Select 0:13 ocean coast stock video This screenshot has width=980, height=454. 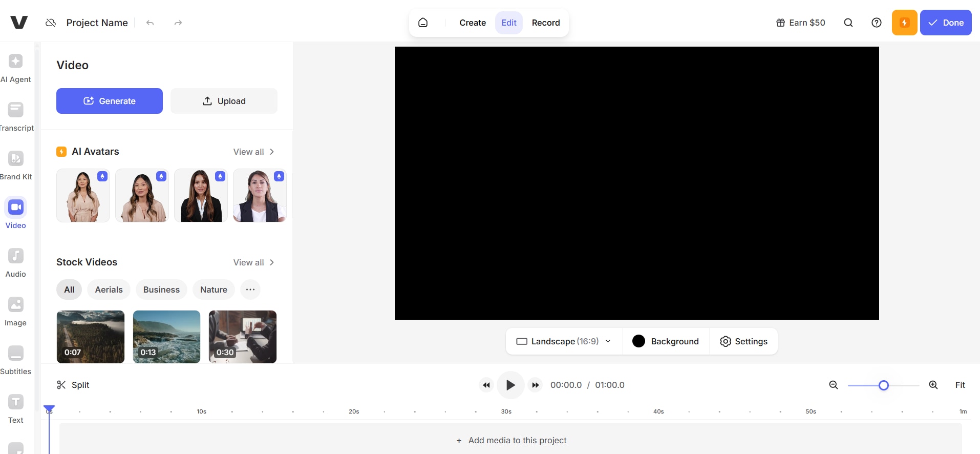point(166,337)
